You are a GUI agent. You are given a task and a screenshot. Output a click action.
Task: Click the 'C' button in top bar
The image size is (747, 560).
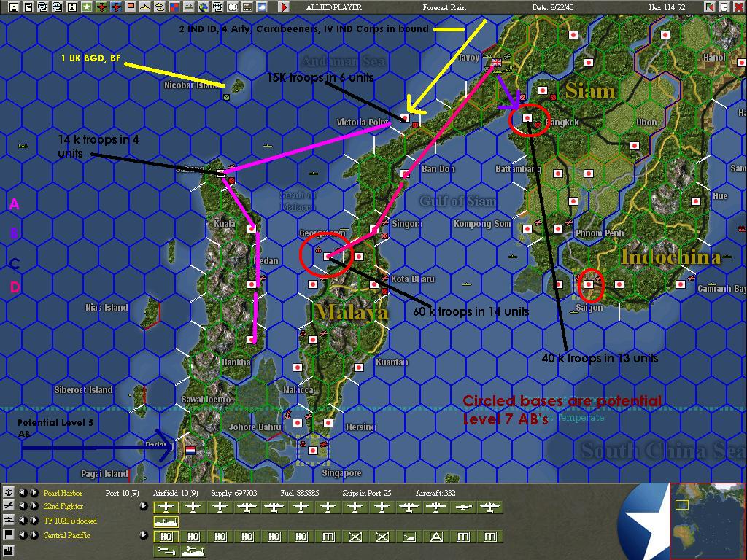[x=723, y=7]
